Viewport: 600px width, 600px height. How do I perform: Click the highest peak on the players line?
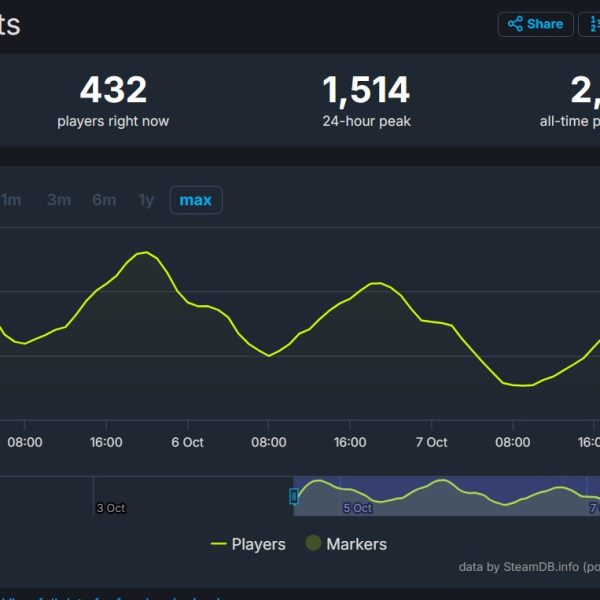click(146, 252)
